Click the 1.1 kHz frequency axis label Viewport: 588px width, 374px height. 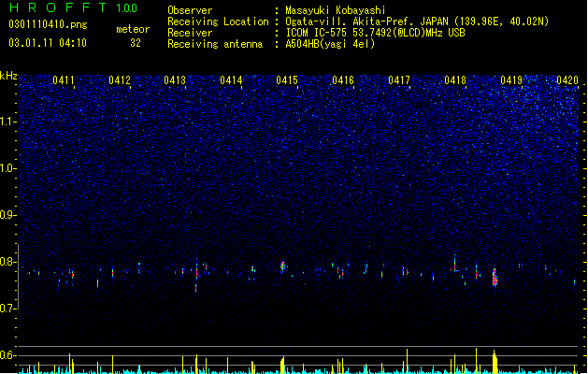pos(7,122)
